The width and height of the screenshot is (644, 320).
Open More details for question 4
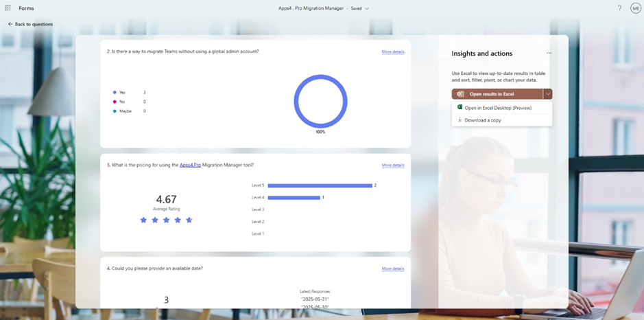pyautogui.click(x=393, y=268)
